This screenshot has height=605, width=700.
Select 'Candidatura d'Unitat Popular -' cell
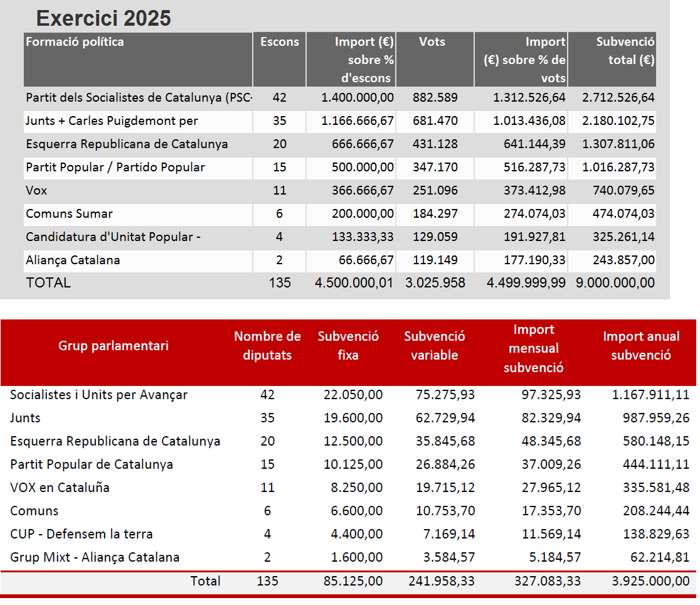pos(113,237)
